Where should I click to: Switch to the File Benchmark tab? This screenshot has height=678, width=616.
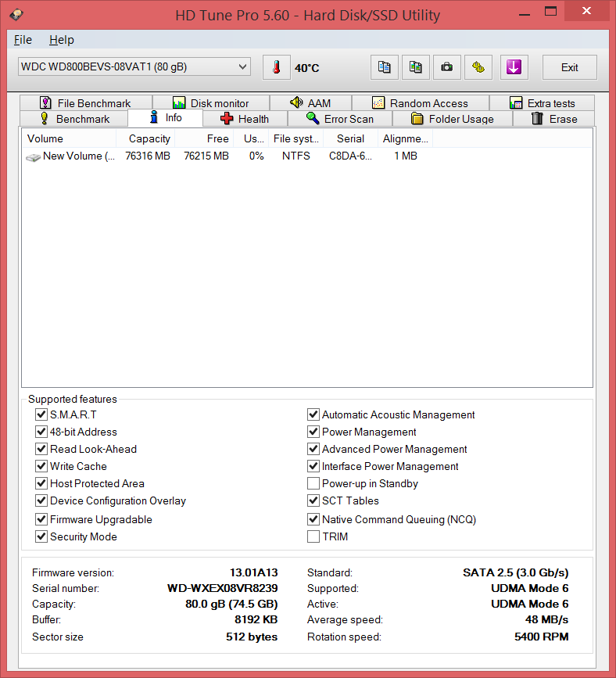coord(85,103)
